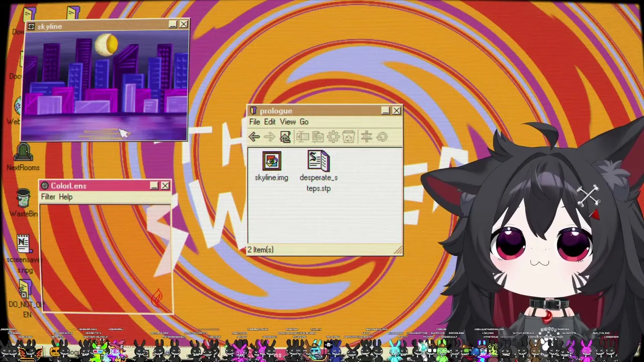Click the "NextRooms" desktop label
Screen dimensions: 644x362
point(23,168)
